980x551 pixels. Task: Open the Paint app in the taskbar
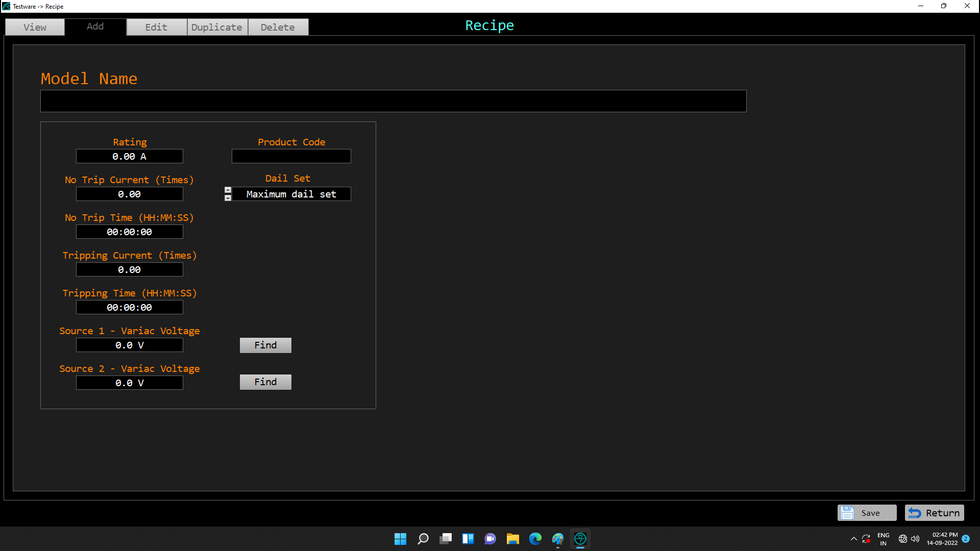[x=557, y=539]
